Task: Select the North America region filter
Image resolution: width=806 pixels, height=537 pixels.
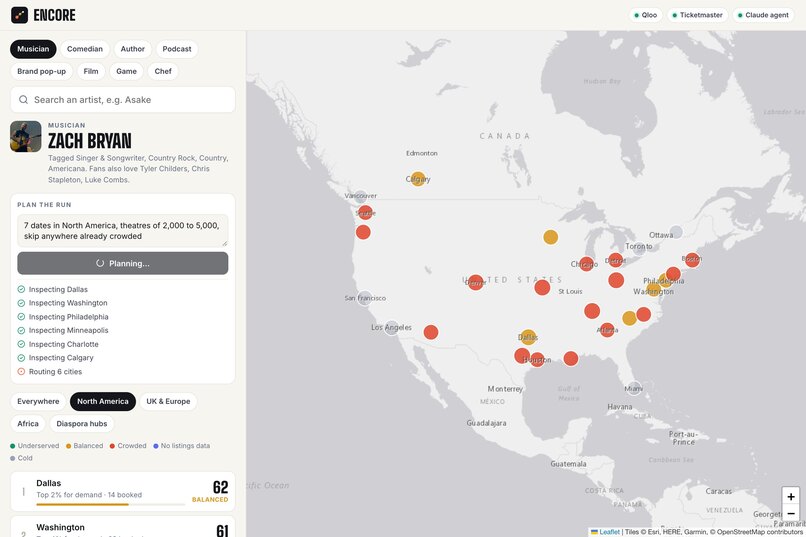Action: (103, 401)
